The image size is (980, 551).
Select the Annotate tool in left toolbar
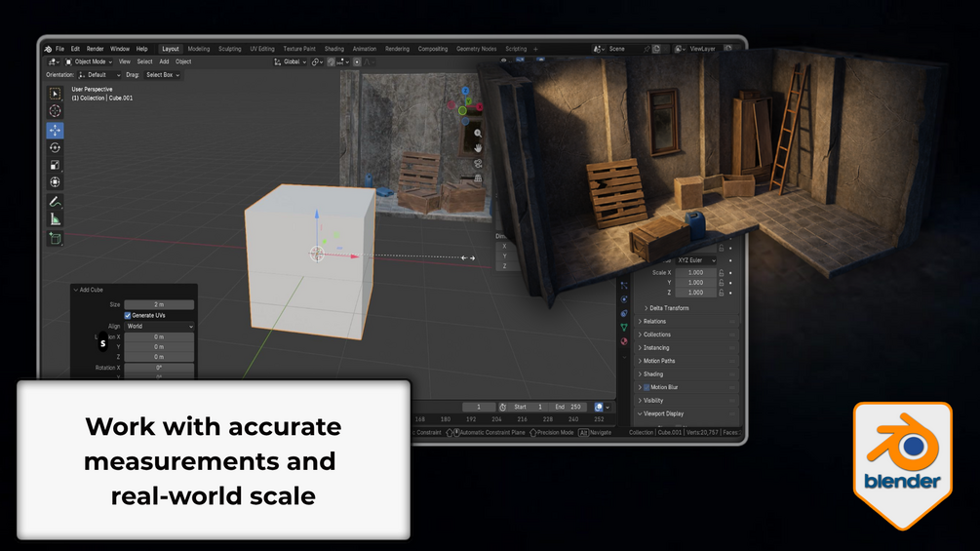click(x=55, y=202)
